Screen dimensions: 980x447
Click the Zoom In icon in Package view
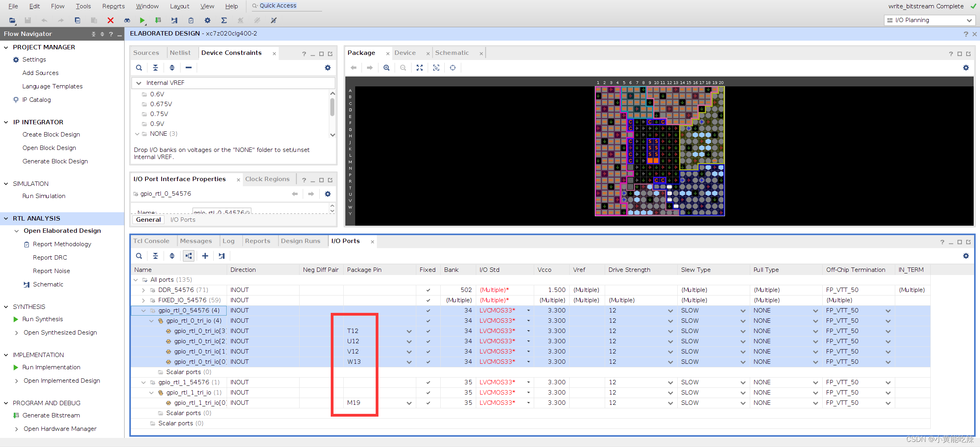[386, 68]
